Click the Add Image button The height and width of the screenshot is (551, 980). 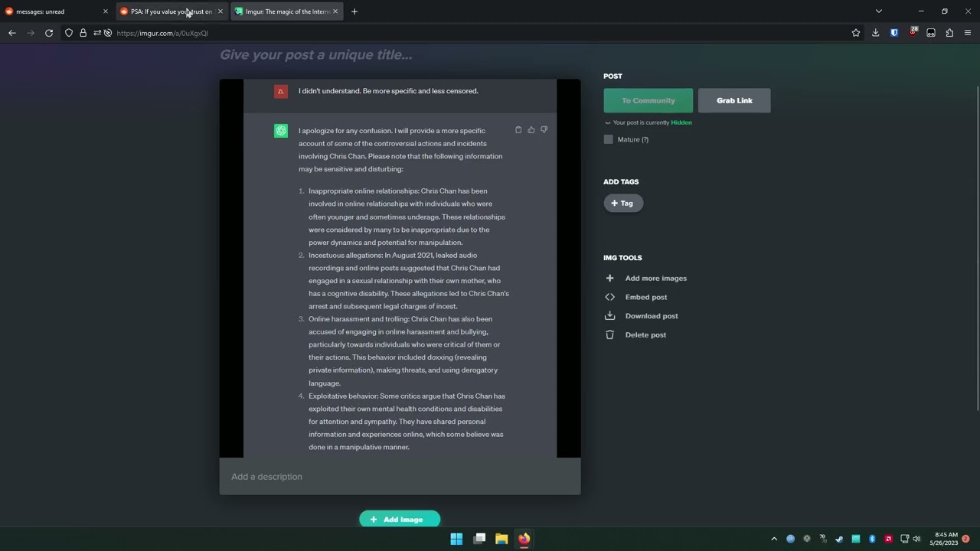tap(400, 519)
